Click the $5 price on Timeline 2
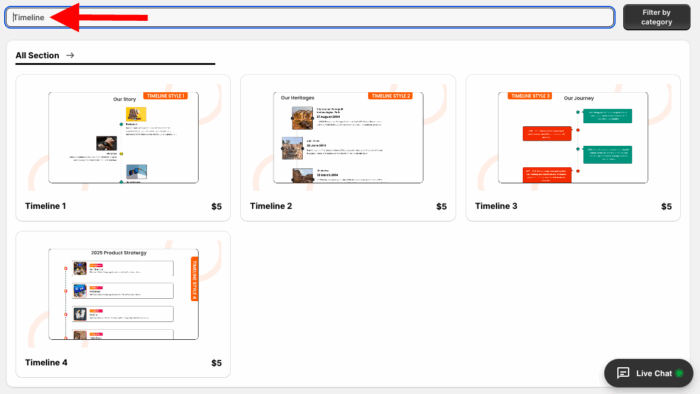Image resolution: width=700 pixels, height=394 pixels. click(442, 207)
